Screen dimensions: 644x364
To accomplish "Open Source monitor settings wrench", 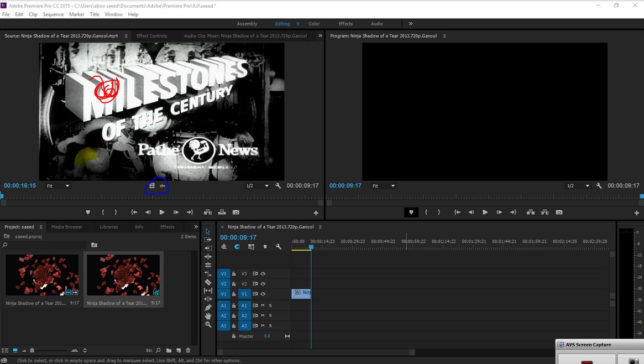I will (x=278, y=186).
